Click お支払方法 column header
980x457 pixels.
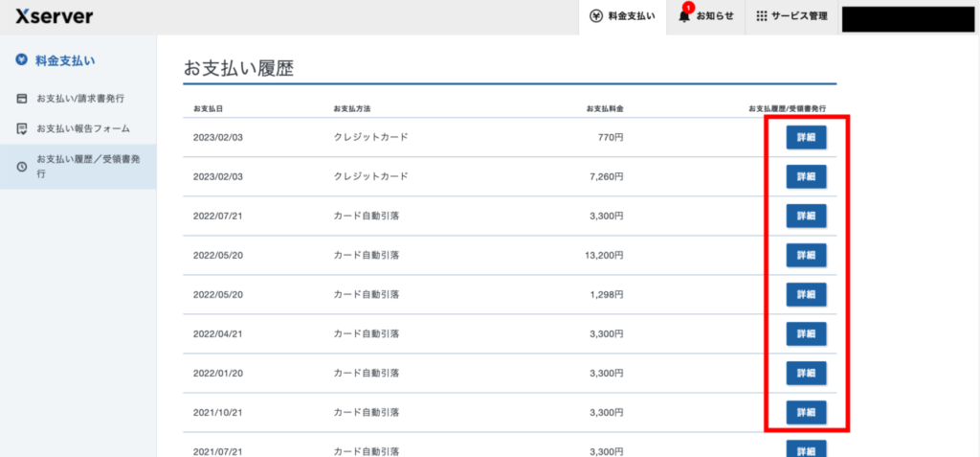click(x=352, y=109)
